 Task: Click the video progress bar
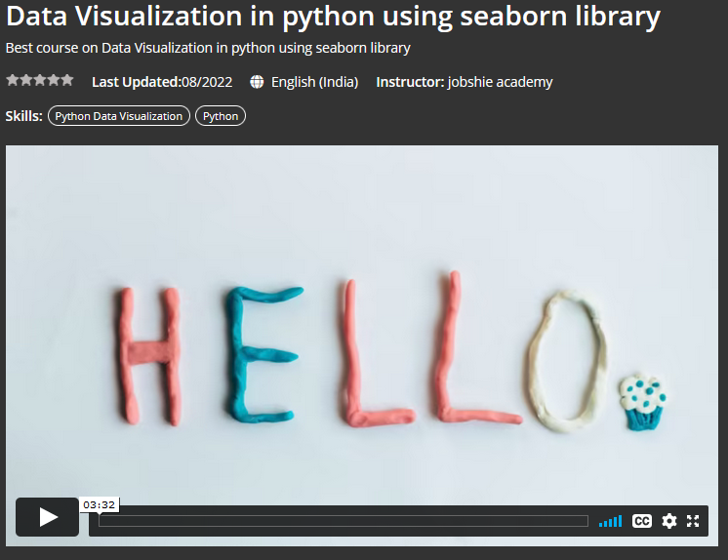pyautogui.click(x=344, y=521)
